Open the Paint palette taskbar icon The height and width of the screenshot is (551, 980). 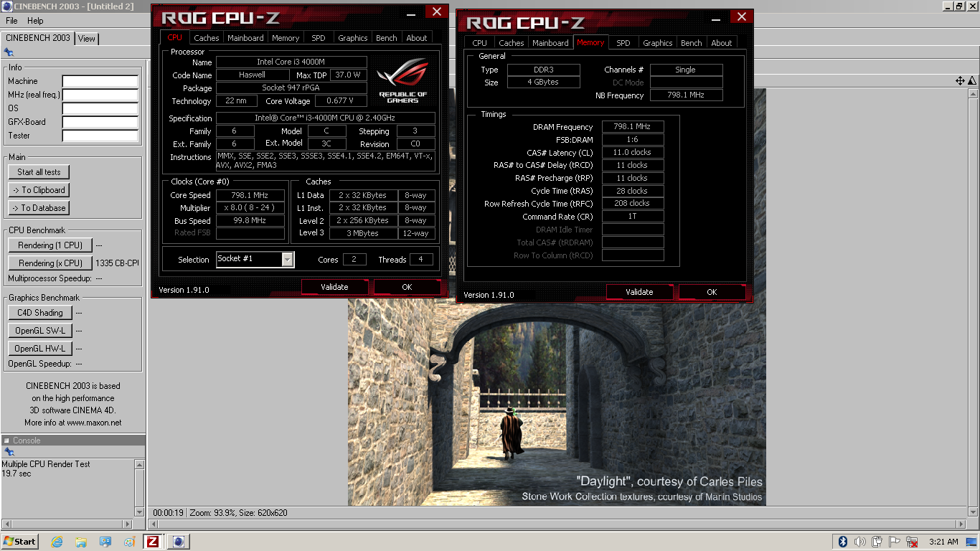click(129, 542)
